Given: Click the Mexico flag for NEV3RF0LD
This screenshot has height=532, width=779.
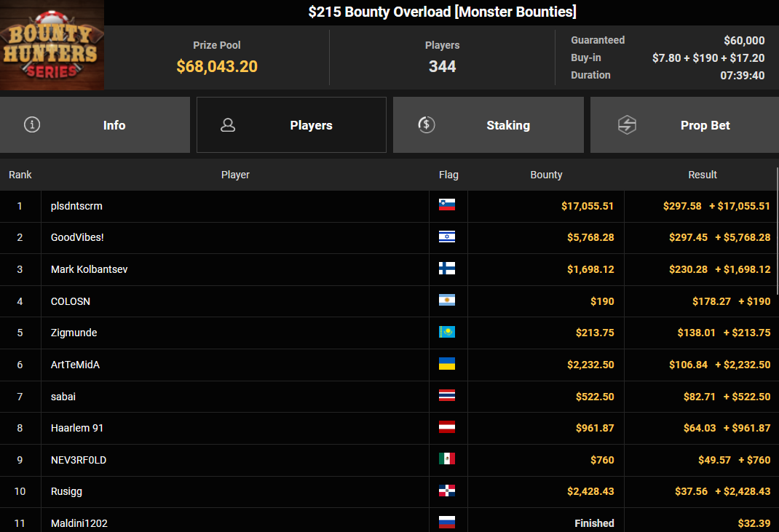Looking at the screenshot, I should (x=446, y=459).
